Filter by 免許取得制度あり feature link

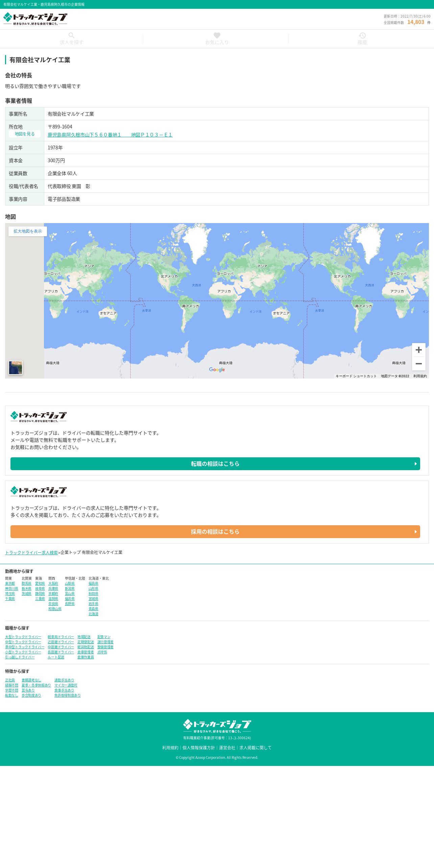coord(68,696)
